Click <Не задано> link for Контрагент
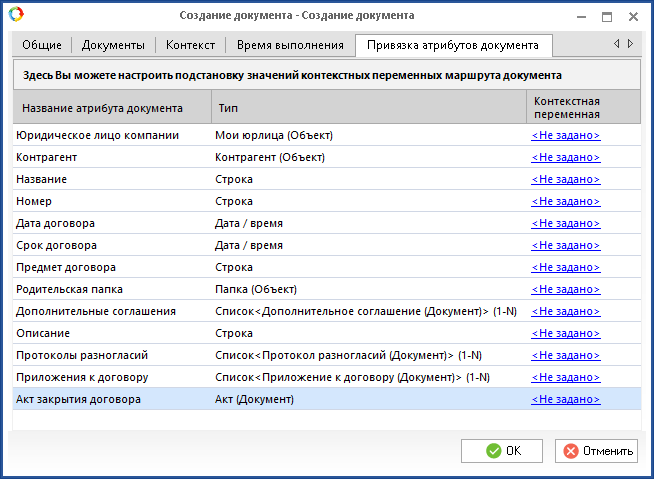Image resolution: width=654 pixels, height=479 pixels. click(x=565, y=157)
